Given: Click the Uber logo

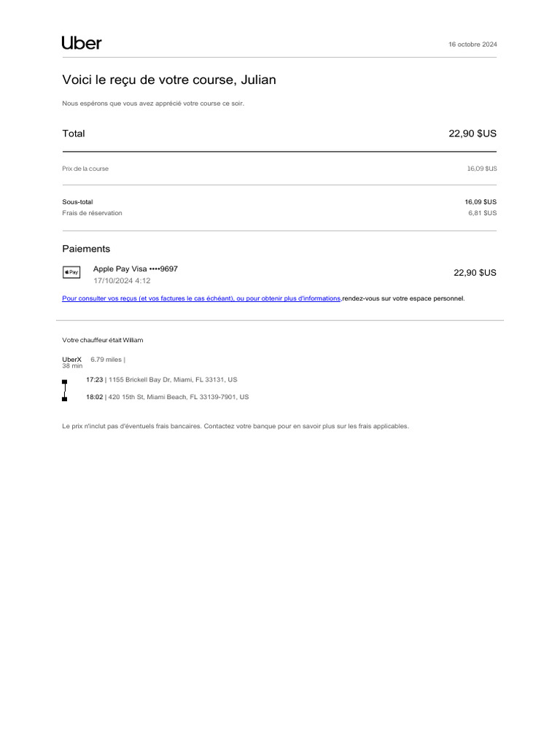Looking at the screenshot, I should pos(82,43).
